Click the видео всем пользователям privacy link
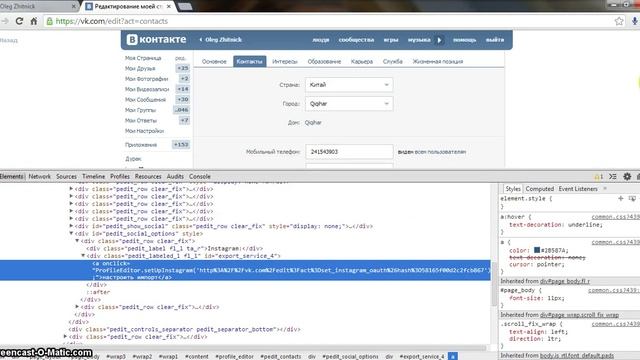640x360 pixels. pyautogui.click(x=432, y=152)
